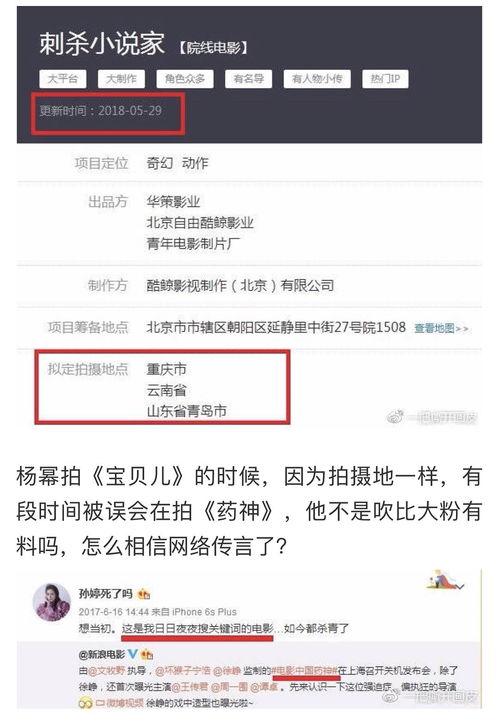Open the 查看地图 link
This screenshot has height=726, width=499.
[x=441, y=328]
